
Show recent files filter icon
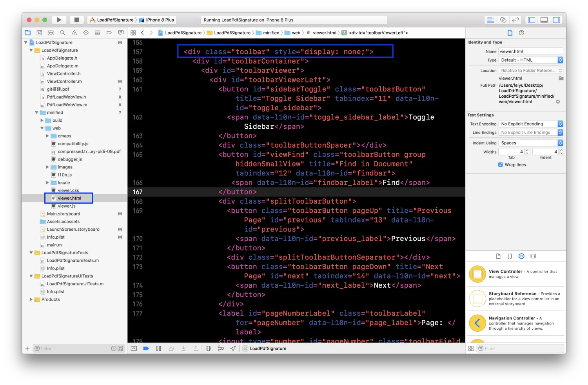point(114,349)
